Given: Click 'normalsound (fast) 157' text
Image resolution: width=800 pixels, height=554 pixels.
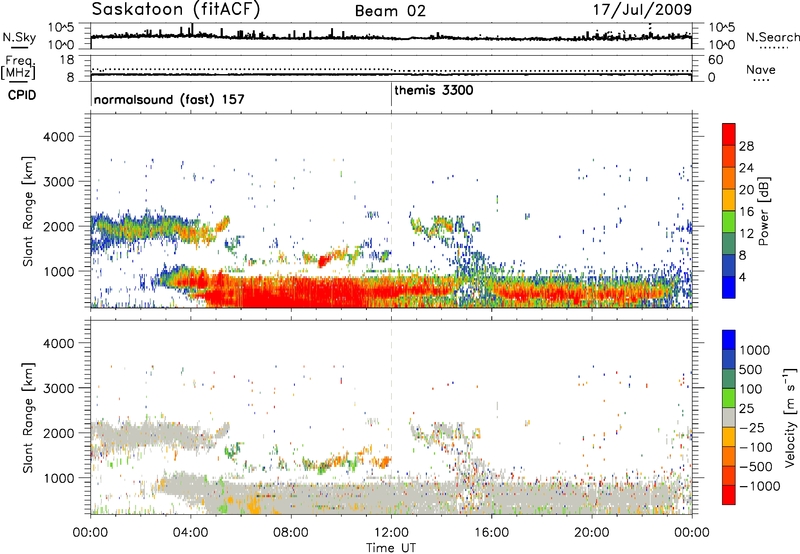Looking at the screenshot, I should click(169, 99).
